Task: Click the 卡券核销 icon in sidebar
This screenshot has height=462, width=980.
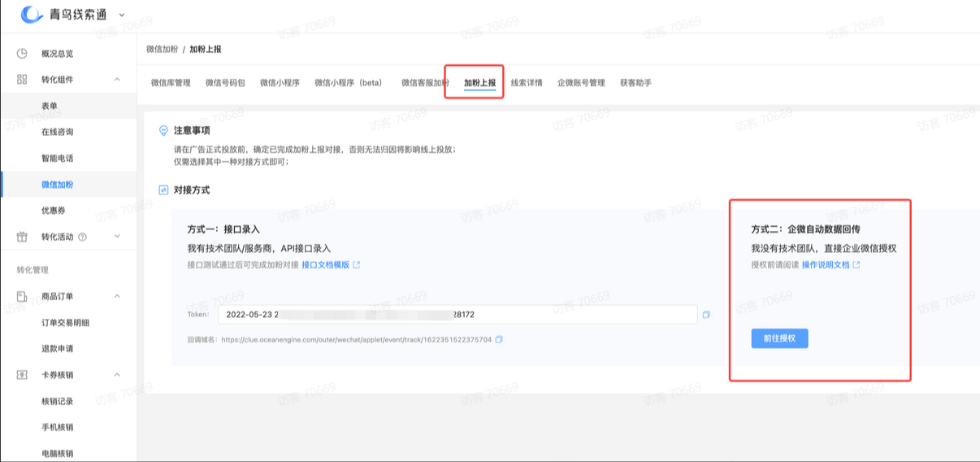Action: click(22, 375)
